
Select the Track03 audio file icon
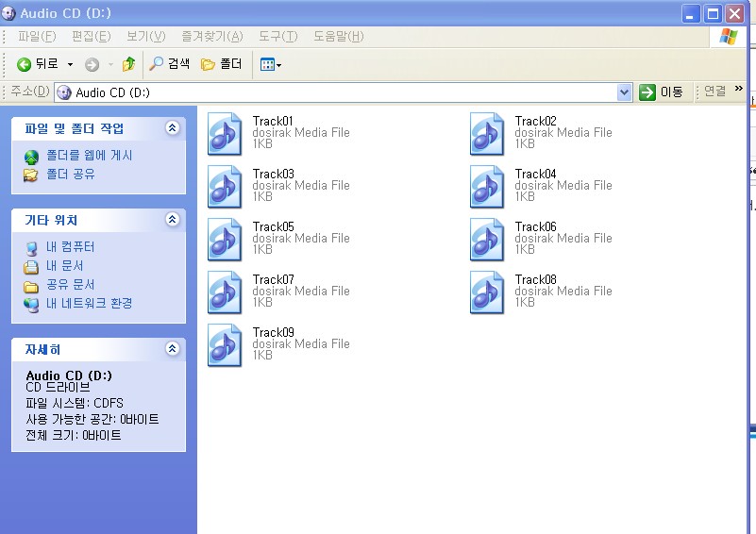225,187
